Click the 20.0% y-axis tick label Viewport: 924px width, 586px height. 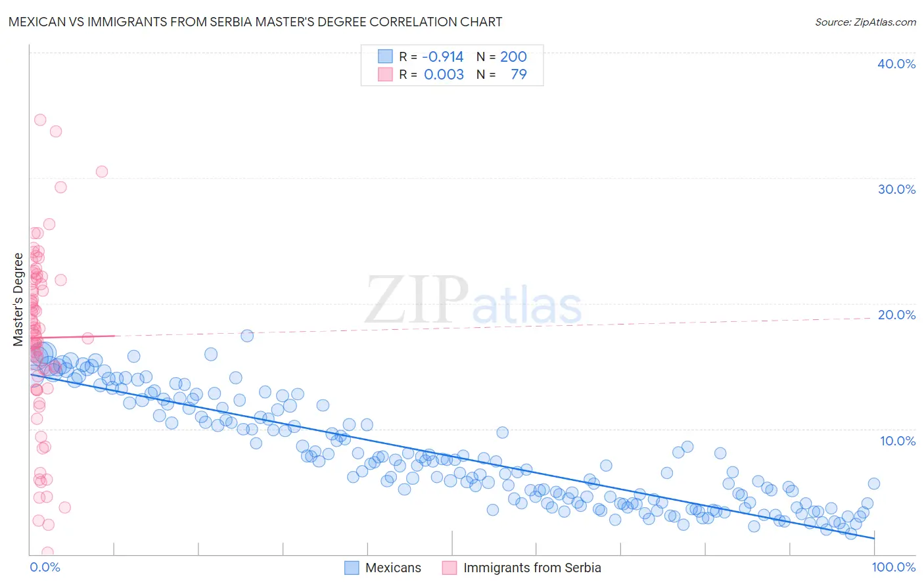pyautogui.click(x=896, y=315)
